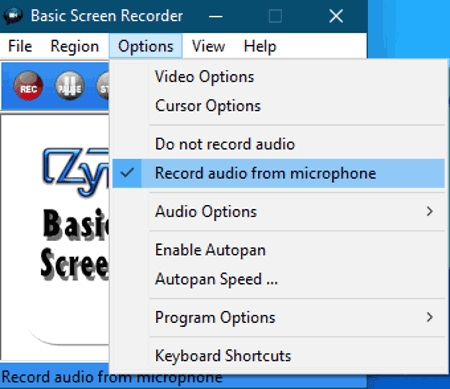Collapse the open Options menu
The width and height of the screenshot is (450, 389).
pyautogui.click(x=145, y=46)
